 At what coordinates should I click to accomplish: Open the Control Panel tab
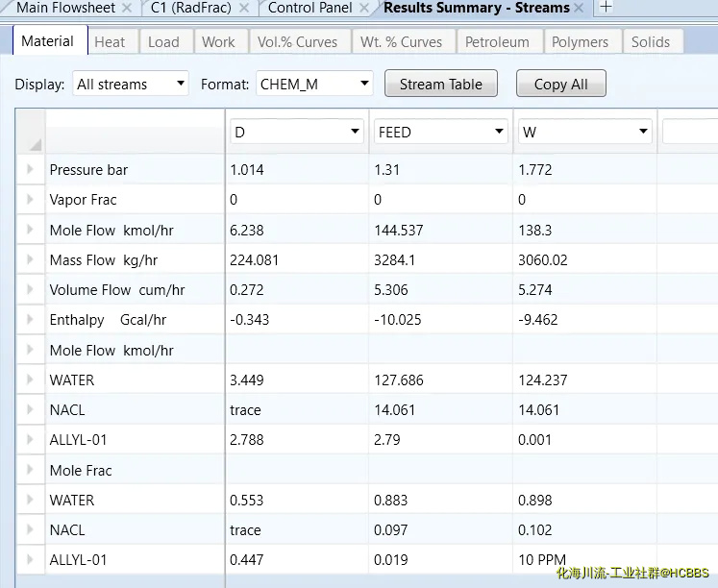310,8
